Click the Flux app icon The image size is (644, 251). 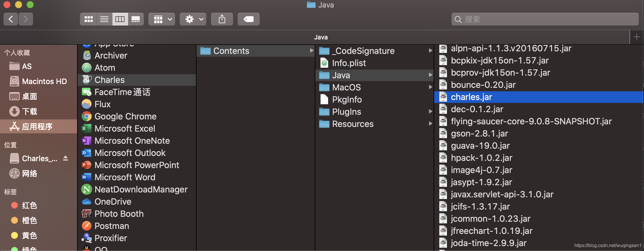(x=87, y=104)
